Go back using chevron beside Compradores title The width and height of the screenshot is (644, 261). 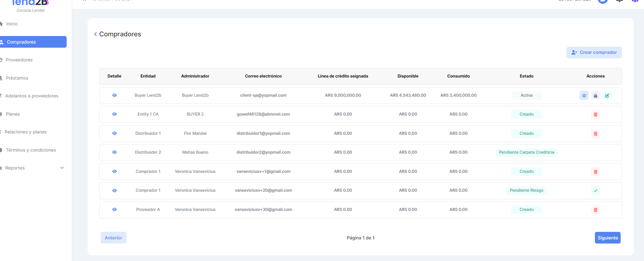(x=95, y=34)
